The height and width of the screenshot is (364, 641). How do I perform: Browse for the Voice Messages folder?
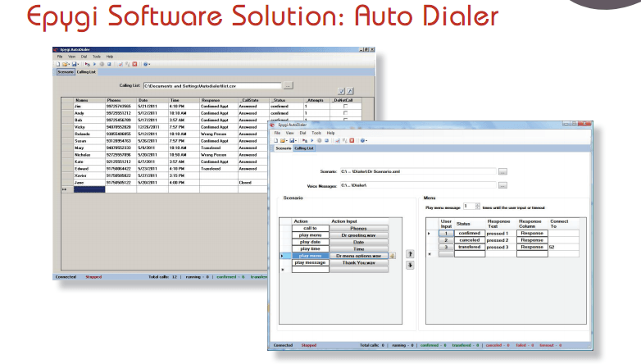[502, 185]
